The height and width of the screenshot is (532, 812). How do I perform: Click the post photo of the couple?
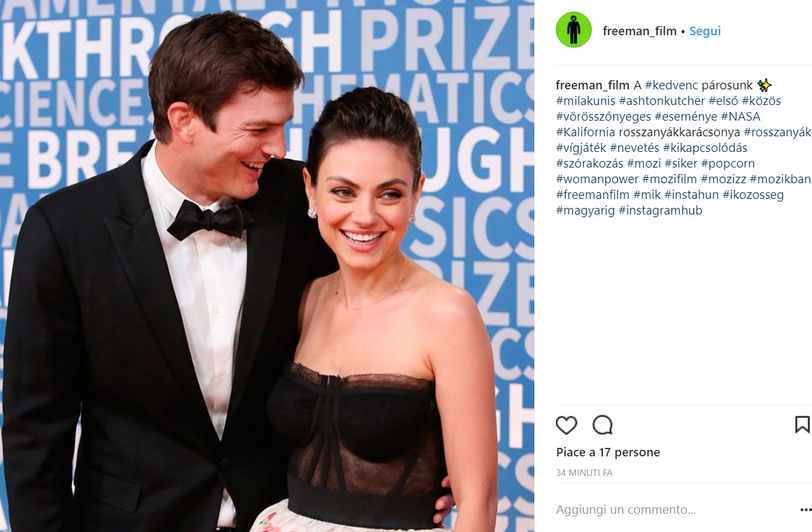(267, 266)
